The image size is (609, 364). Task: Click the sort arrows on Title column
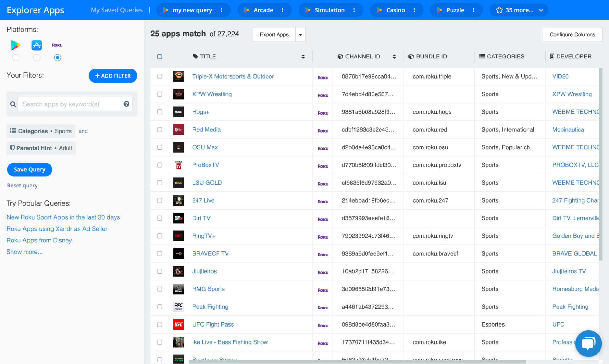point(303,57)
